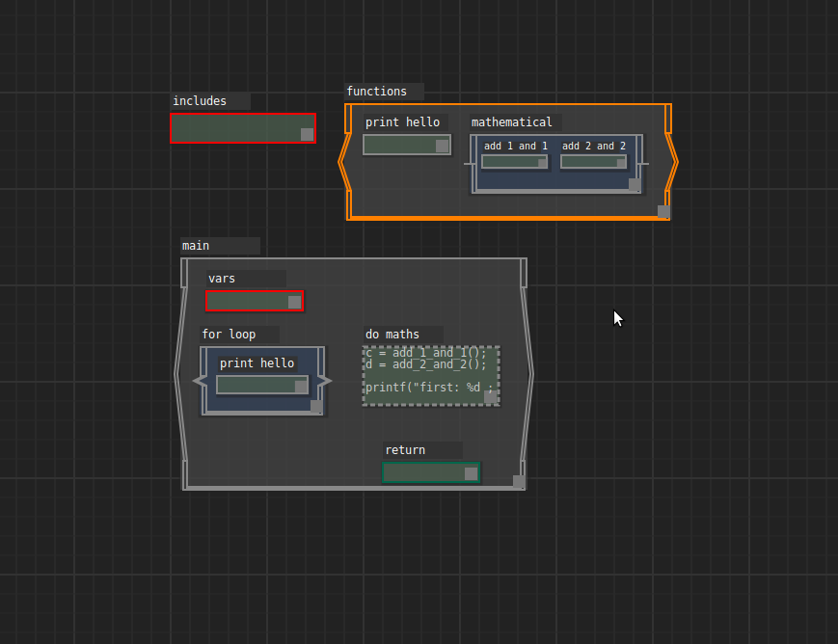This screenshot has width=838, height=644.
Task: Expand the main block via its corner handle
Action: pos(519,481)
